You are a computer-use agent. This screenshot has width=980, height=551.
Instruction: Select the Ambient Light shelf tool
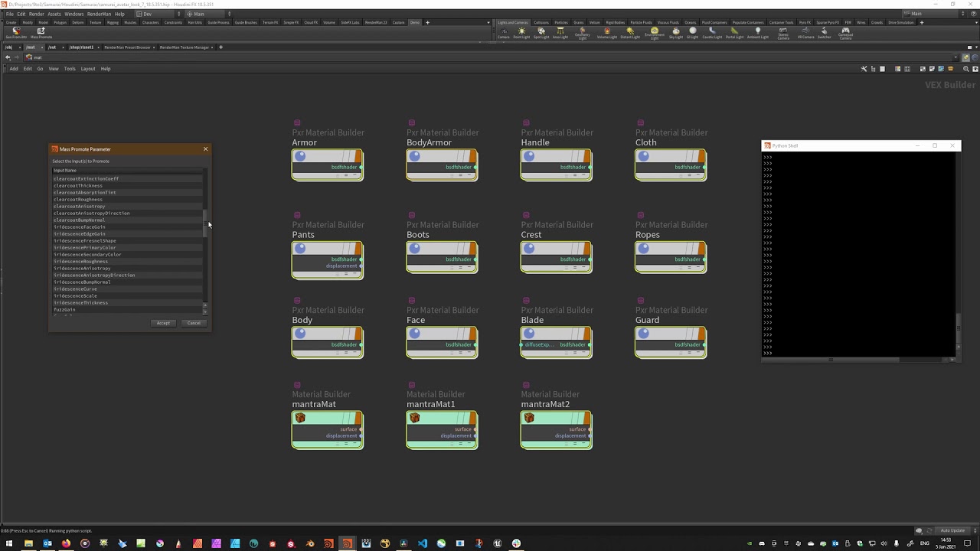(x=758, y=33)
